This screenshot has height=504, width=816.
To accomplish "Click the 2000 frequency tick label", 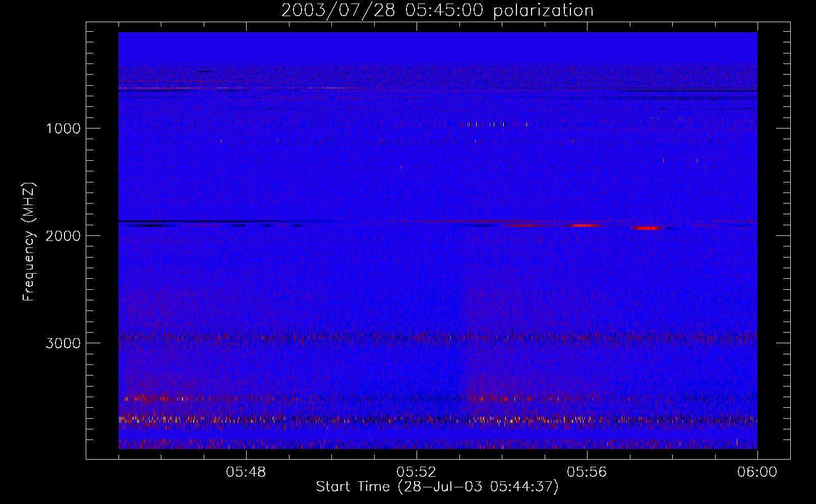I will click(x=63, y=236).
